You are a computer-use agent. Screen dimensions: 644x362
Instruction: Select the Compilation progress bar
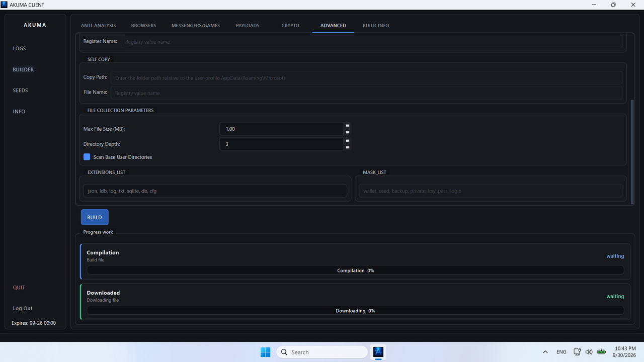point(355,270)
